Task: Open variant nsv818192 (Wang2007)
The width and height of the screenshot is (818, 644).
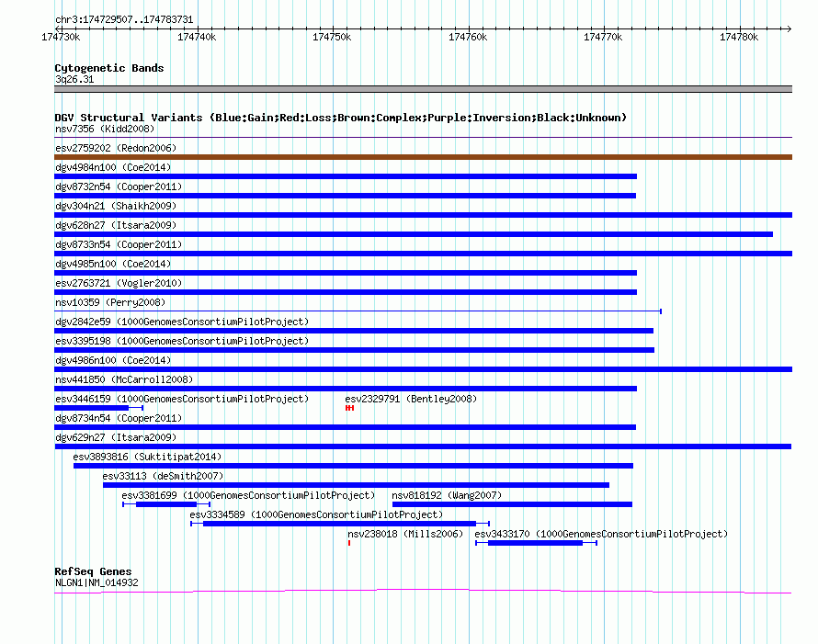Action: (x=447, y=495)
